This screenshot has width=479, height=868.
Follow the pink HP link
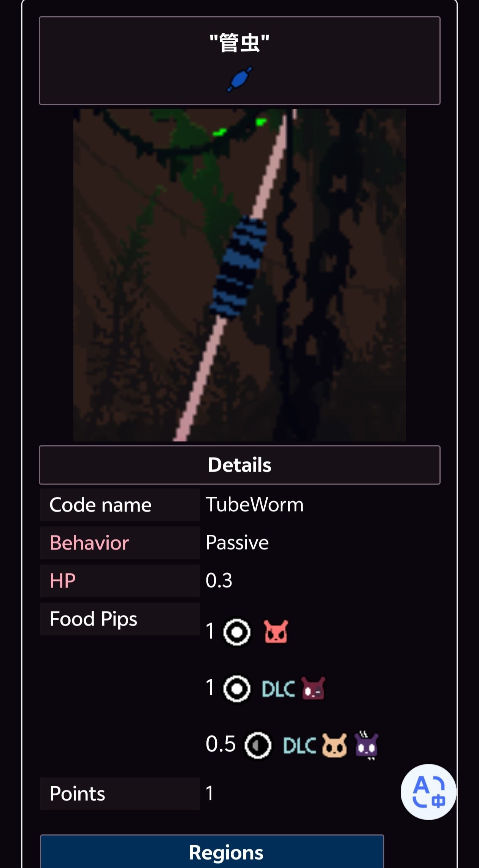click(x=63, y=580)
